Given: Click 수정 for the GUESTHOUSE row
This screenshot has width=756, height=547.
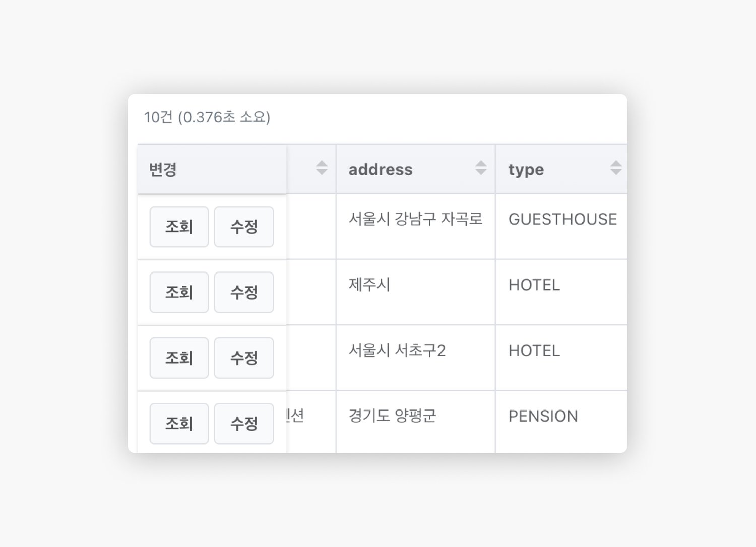Looking at the screenshot, I should click(x=244, y=227).
